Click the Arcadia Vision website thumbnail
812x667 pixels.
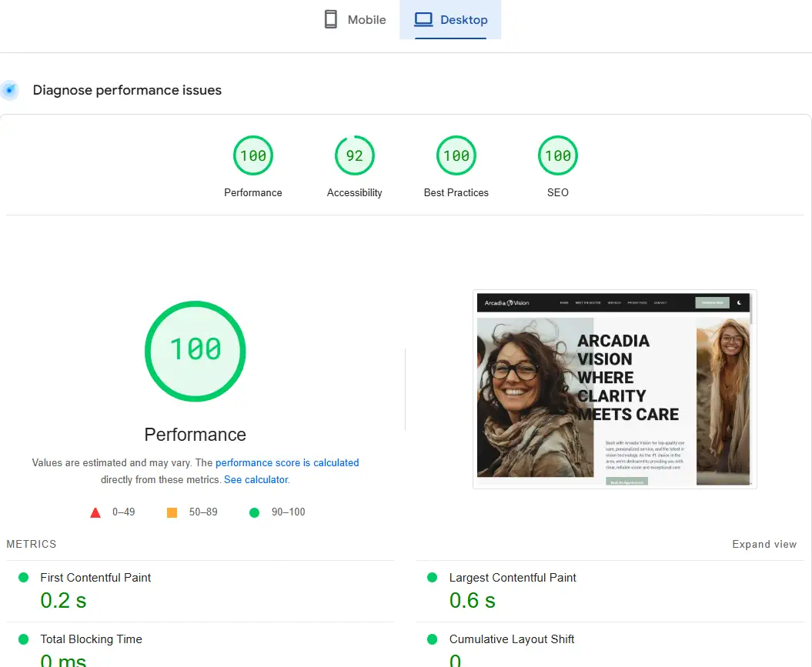613,389
